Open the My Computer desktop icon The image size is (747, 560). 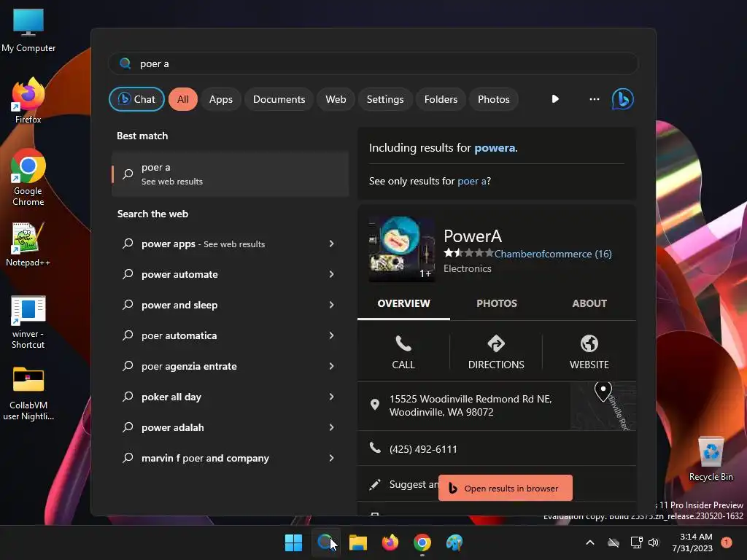(28, 29)
